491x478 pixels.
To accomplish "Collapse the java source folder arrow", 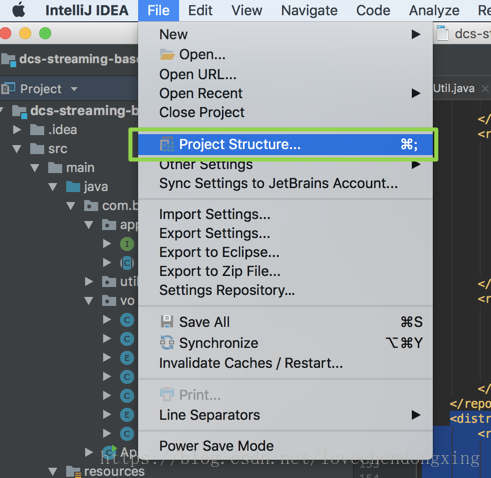I will [x=53, y=187].
